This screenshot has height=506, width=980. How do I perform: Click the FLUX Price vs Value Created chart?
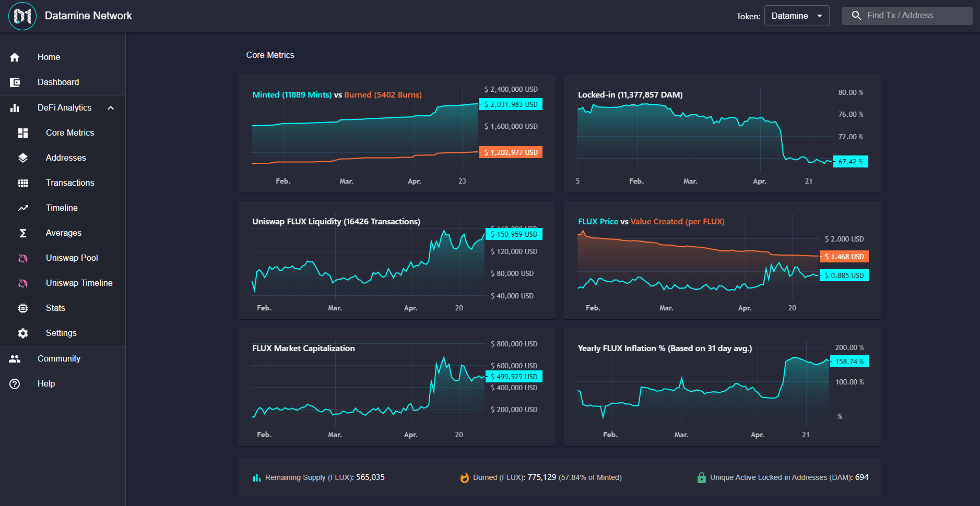[723, 260]
